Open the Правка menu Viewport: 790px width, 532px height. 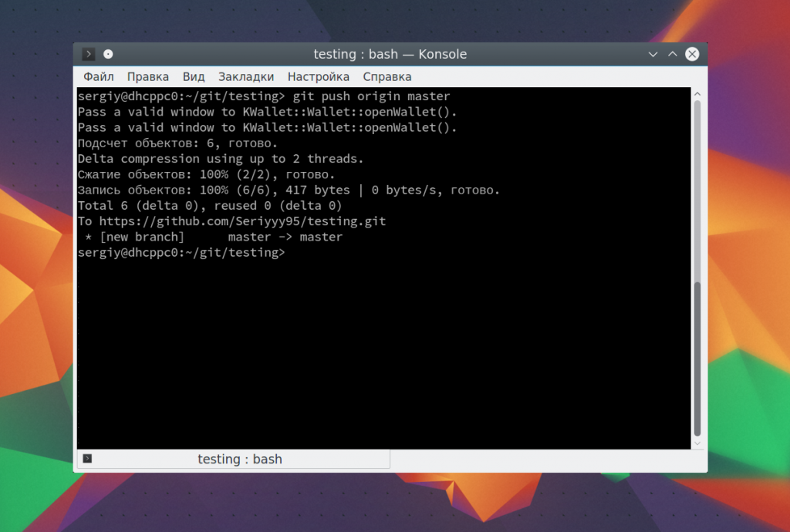click(148, 77)
